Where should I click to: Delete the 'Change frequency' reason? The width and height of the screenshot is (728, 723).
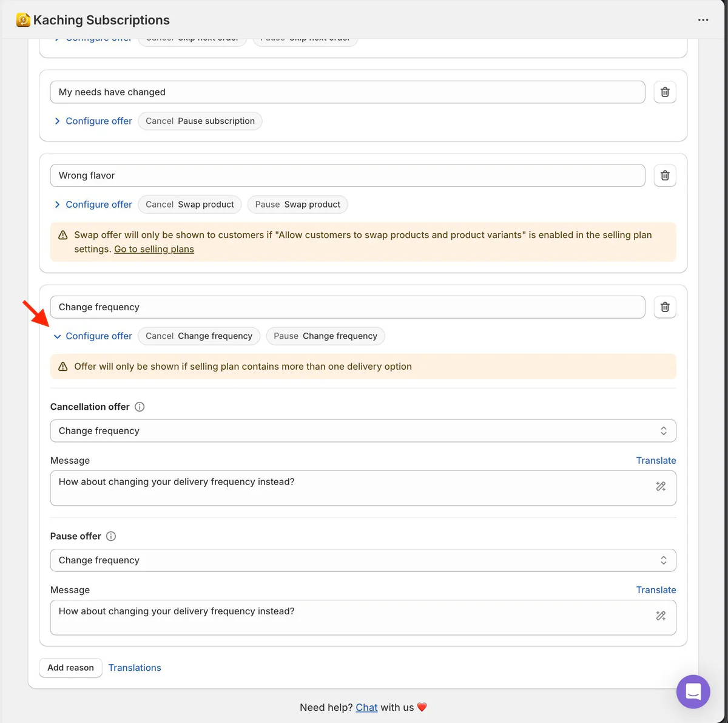coord(665,307)
